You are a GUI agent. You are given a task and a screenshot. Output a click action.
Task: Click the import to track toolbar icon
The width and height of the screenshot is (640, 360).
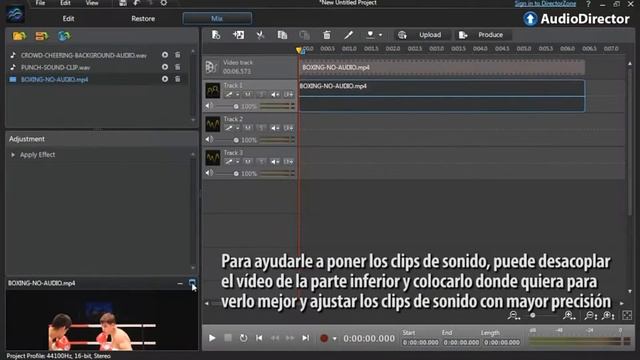pyautogui.click(x=238, y=35)
